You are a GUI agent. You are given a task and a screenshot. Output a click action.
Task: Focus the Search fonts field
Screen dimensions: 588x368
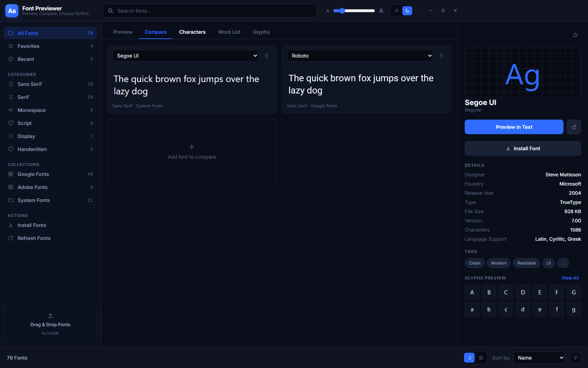(210, 11)
